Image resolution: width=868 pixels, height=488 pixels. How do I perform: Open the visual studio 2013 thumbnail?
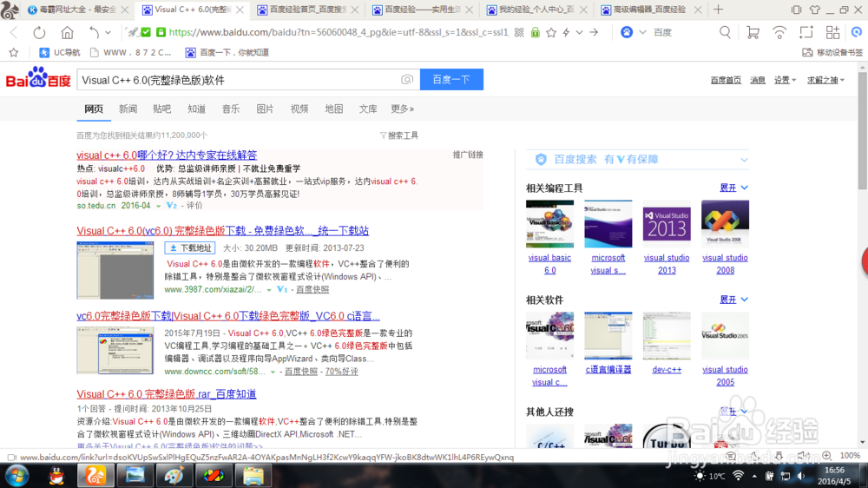coord(667,224)
